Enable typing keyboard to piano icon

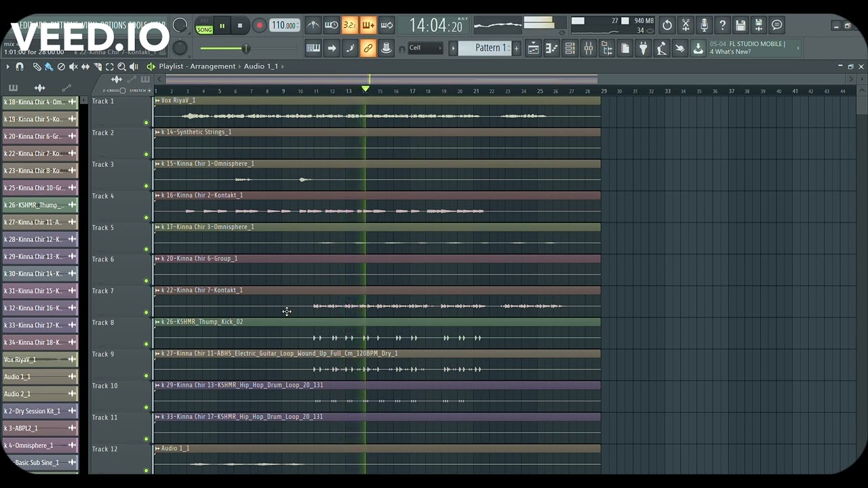click(313, 48)
